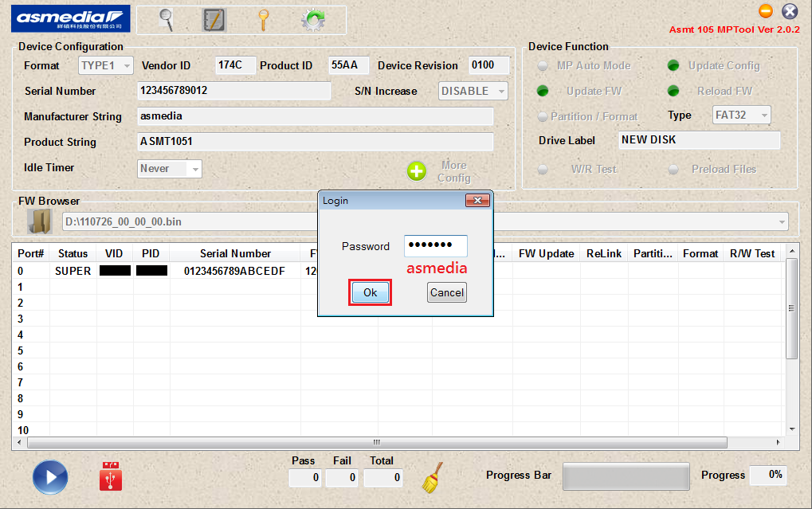The width and height of the screenshot is (812, 509).
Task: Close the Login dialog
Action: tap(477, 201)
